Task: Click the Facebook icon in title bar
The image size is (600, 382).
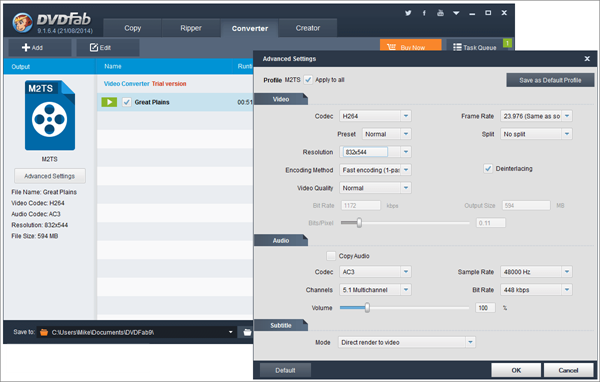Action: point(424,13)
